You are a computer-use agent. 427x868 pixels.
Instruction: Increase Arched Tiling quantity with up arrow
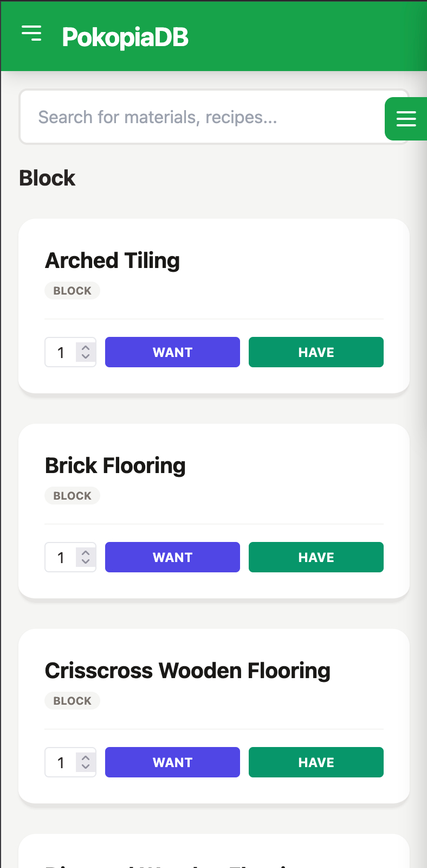coord(86,347)
